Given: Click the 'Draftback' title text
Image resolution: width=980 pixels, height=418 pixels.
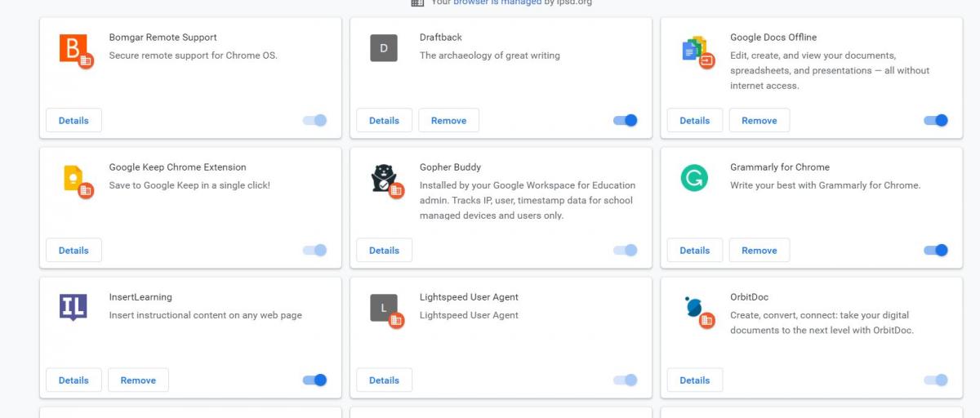Looking at the screenshot, I should click(441, 37).
